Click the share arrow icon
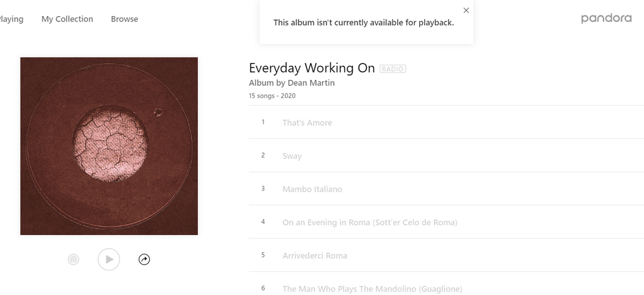 144,259
